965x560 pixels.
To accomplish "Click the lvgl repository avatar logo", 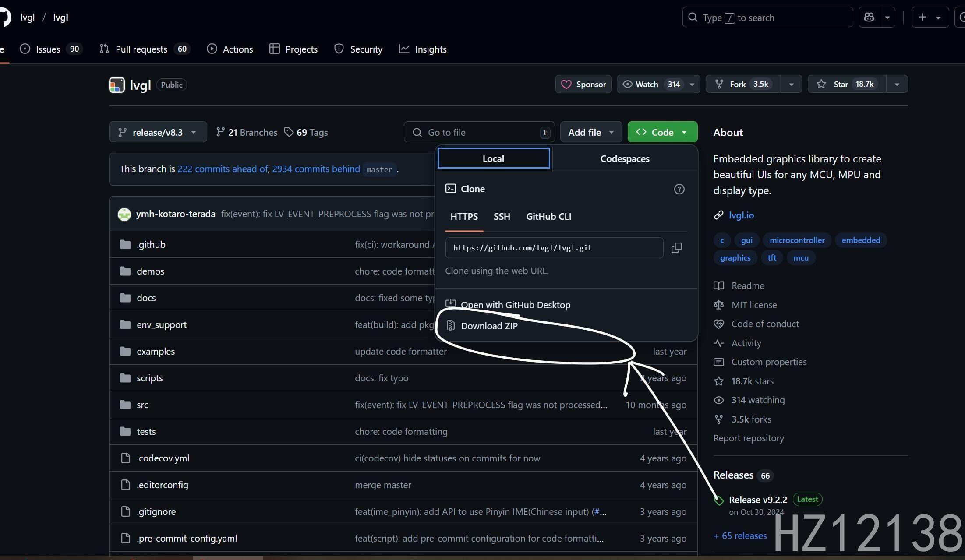I will pyautogui.click(x=117, y=85).
